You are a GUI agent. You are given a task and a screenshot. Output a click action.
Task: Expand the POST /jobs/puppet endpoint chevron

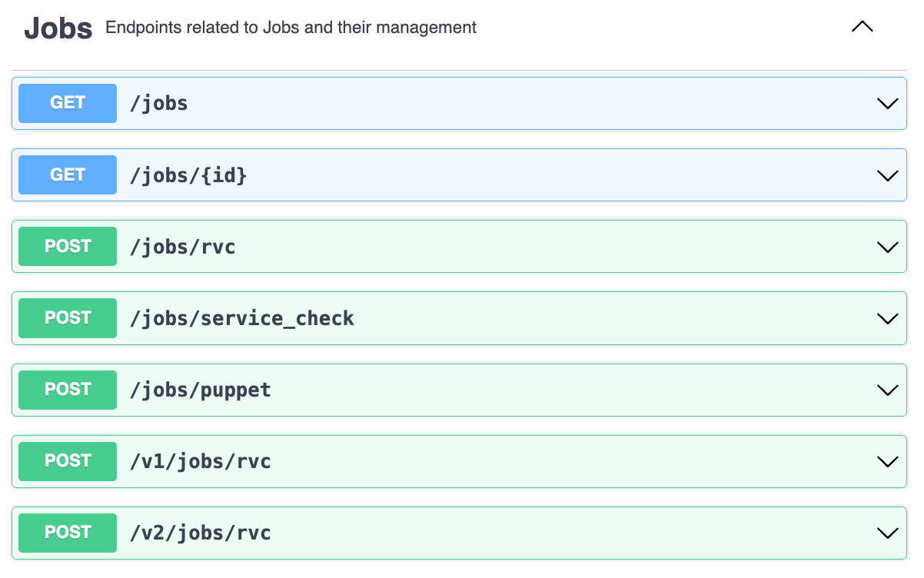point(887,390)
